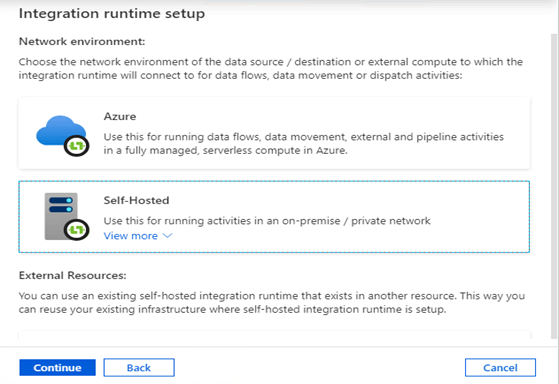Click the Self-Hosted server icon

click(67, 217)
